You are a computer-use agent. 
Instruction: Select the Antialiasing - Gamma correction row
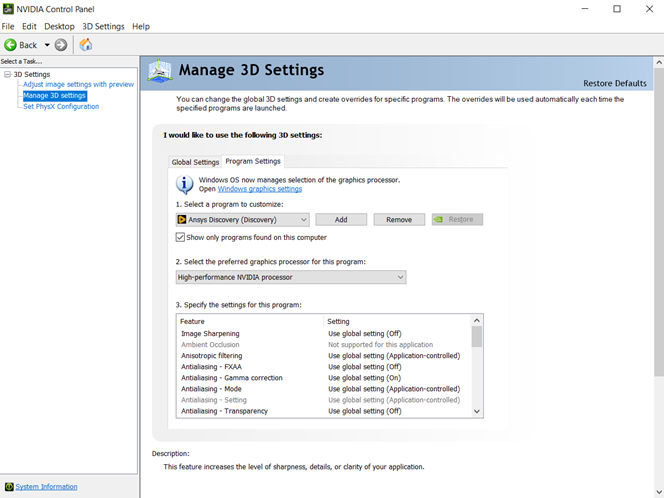point(324,378)
